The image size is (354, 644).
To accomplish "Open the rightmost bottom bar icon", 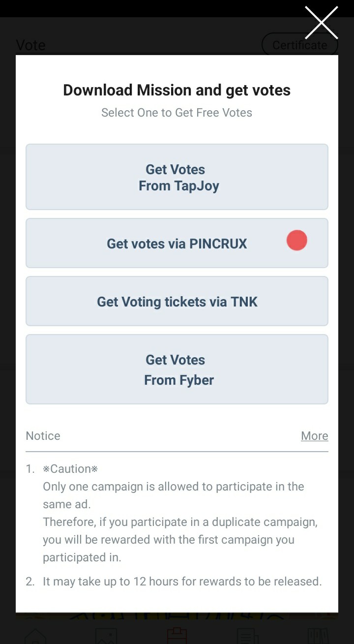I will [318, 636].
